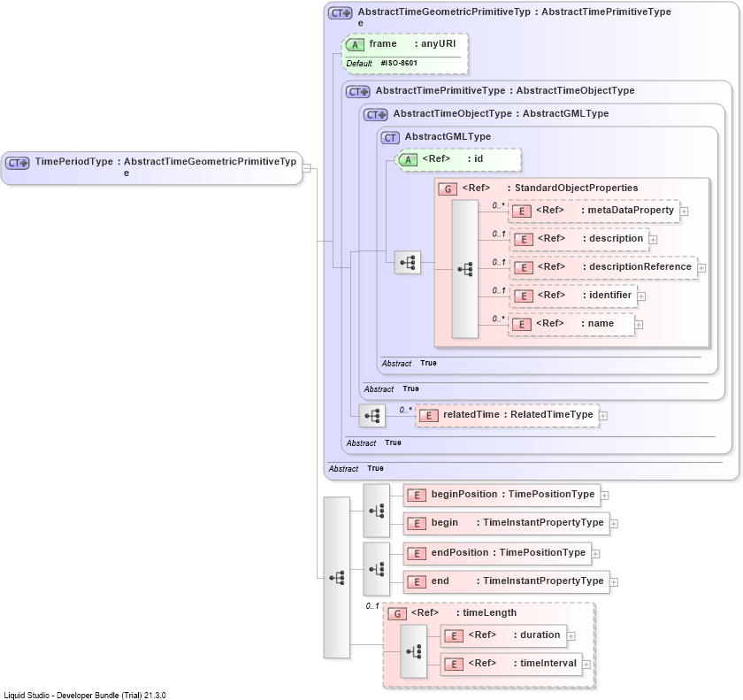
Task: Select 'relatedTime : RelatedTimeType' label
Action: point(518,415)
